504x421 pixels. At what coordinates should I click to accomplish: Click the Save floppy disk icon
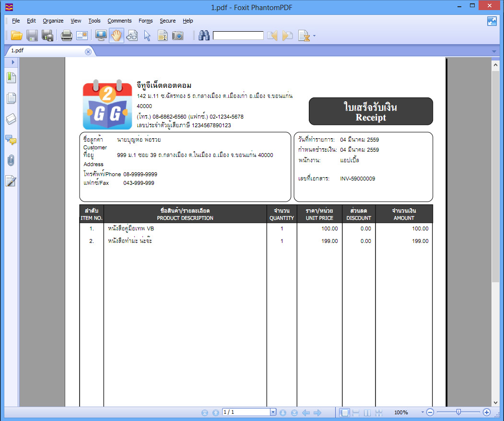[32, 36]
